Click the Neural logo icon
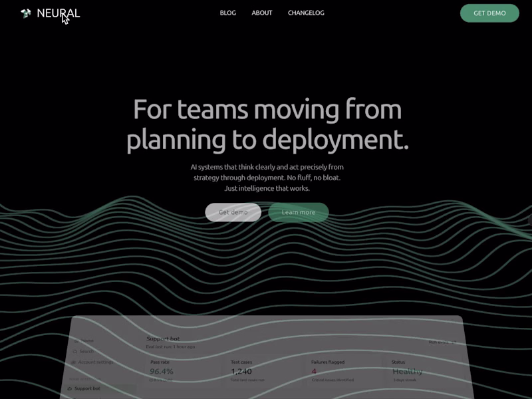The width and height of the screenshot is (532, 399). (x=26, y=13)
